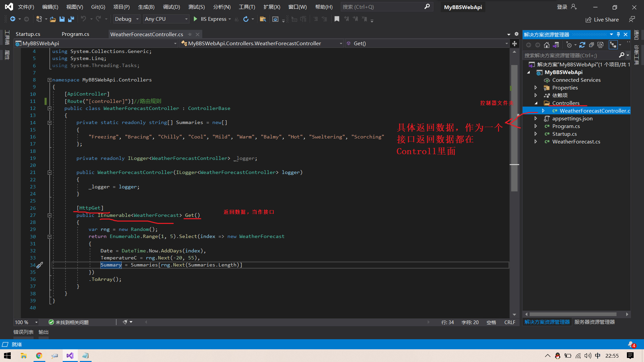Screen dimensions: 644x362
Task: Start debugging with the green play icon
Action: [x=195, y=19]
